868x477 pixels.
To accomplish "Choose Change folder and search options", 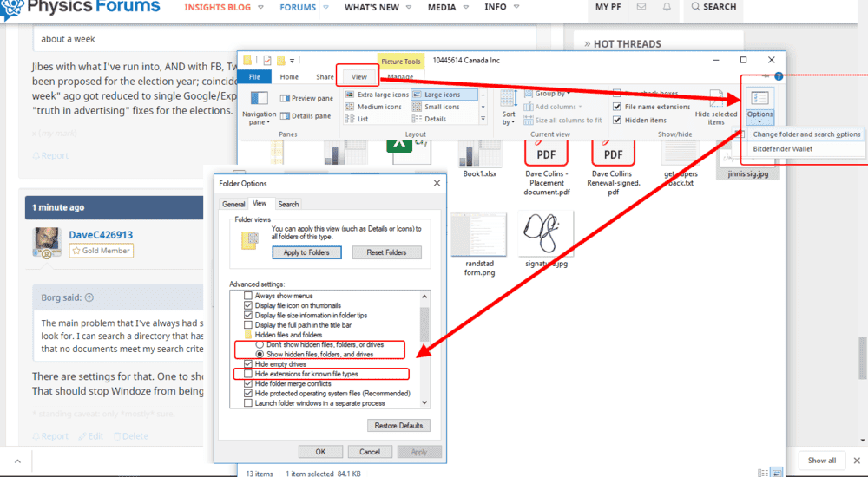I will 806,134.
